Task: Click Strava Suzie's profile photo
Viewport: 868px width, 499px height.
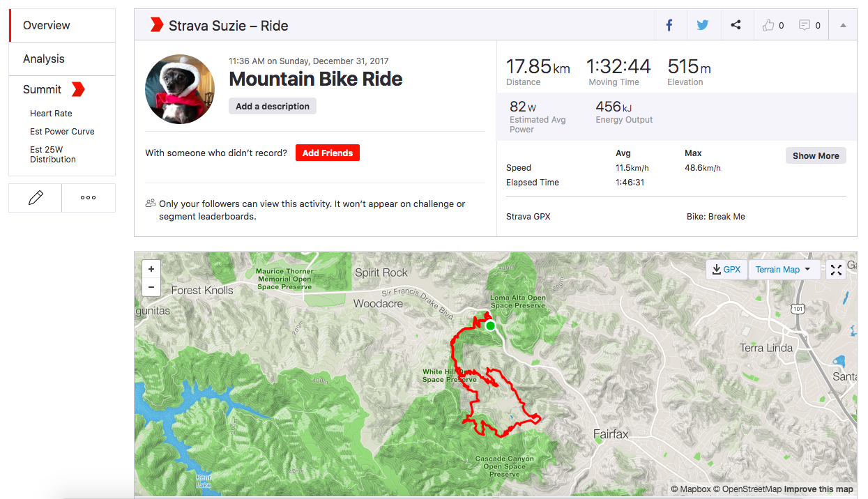Action: [180, 86]
